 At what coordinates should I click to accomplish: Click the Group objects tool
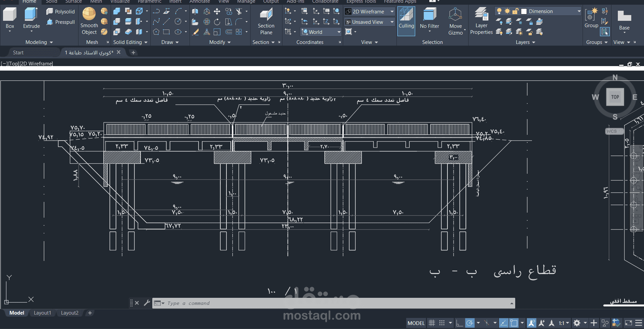coord(591,18)
